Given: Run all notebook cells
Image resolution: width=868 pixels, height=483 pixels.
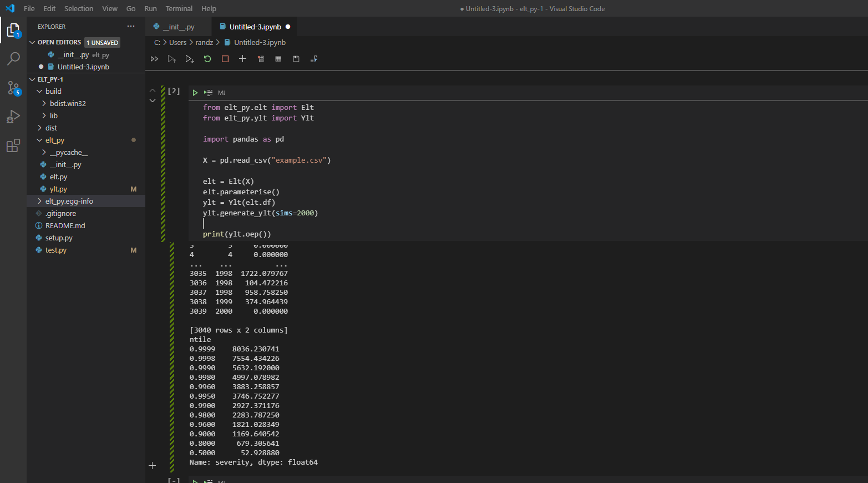Looking at the screenshot, I should pyautogui.click(x=154, y=59).
